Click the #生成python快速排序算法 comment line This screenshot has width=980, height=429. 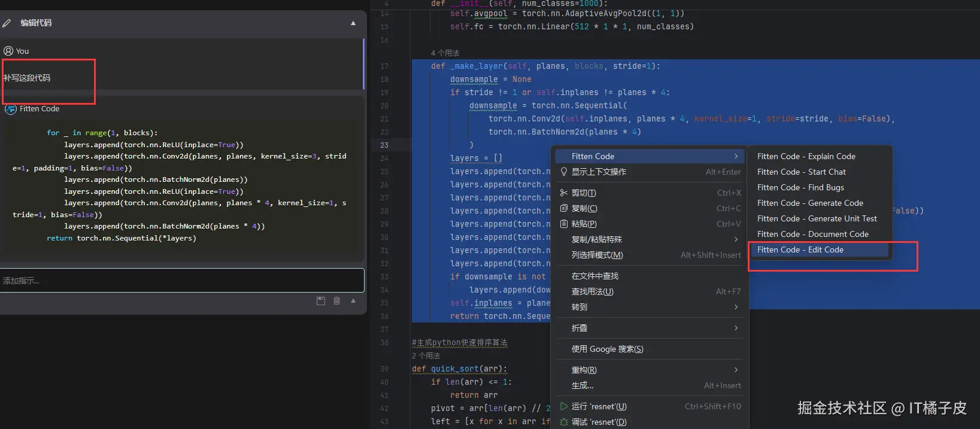pos(460,343)
